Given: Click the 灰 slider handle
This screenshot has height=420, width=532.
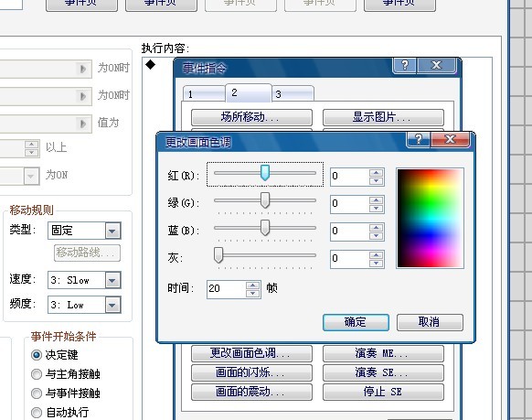Looking at the screenshot, I should 218,255.
